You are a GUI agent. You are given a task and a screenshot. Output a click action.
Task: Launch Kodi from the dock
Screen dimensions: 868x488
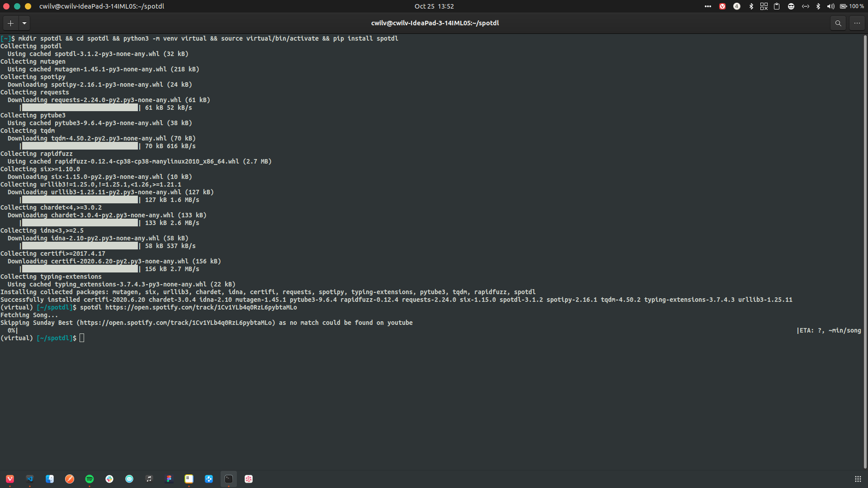[x=209, y=479]
